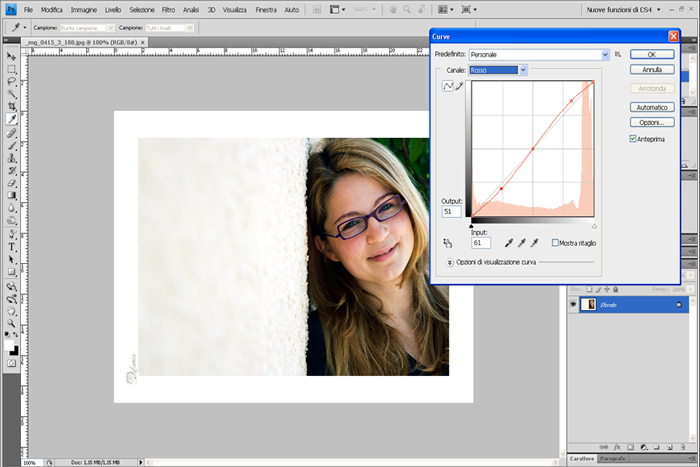
Task: Enable the Mostra ritaglio checkbox
Action: point(555,243)
